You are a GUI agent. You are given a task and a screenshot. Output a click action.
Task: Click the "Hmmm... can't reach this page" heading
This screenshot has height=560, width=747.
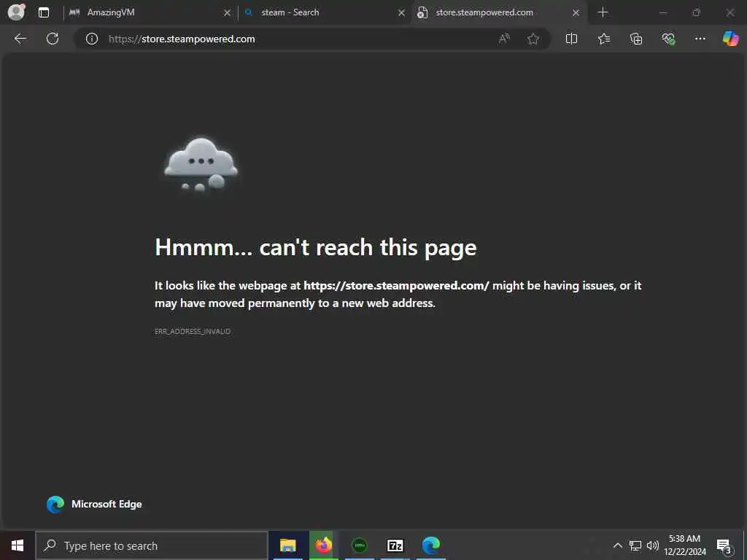(315, 247)
